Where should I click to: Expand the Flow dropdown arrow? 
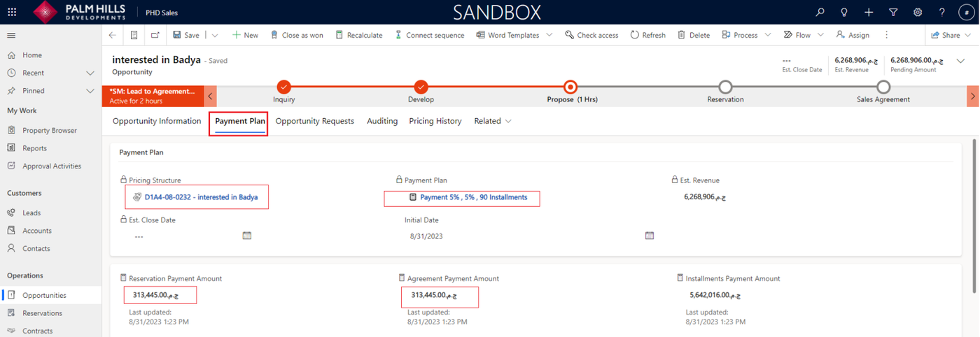[x=820, y=35]
